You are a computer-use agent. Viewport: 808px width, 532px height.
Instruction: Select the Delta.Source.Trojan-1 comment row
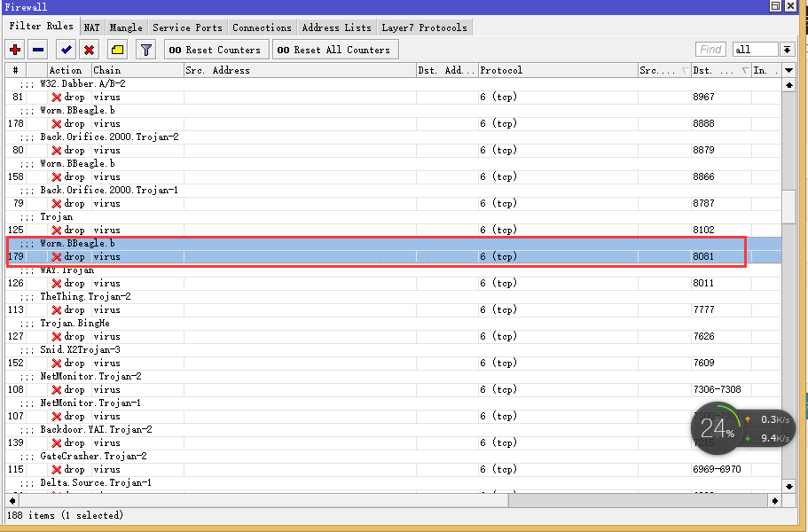(x=393, y=483)
